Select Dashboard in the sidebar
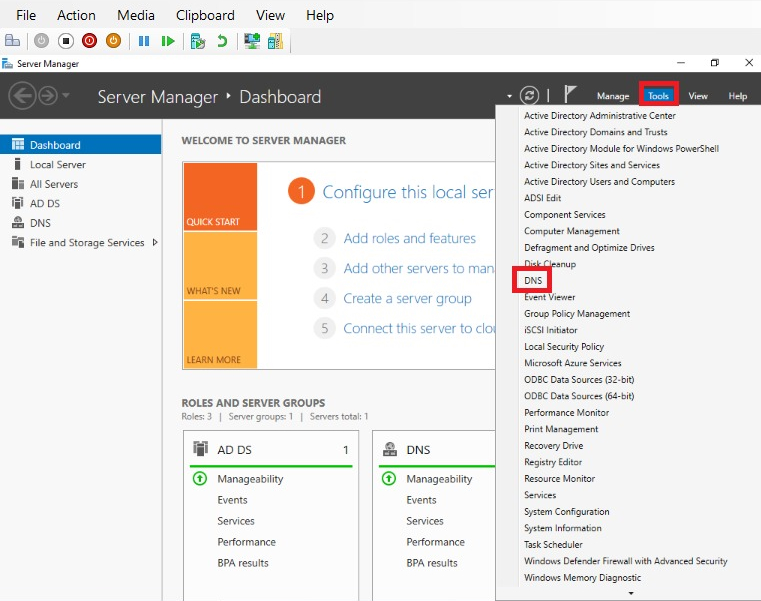 point(81,145)
